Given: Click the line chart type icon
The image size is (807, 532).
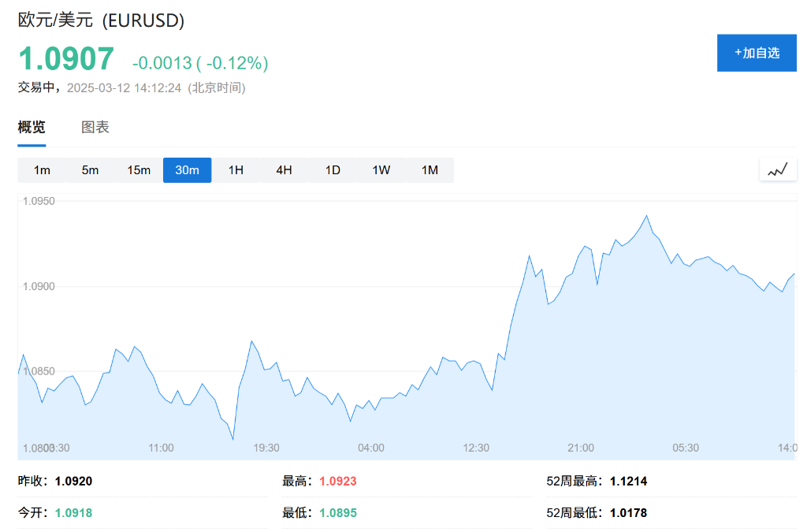Looking at the screenshot, I should [x=778, y=169].
